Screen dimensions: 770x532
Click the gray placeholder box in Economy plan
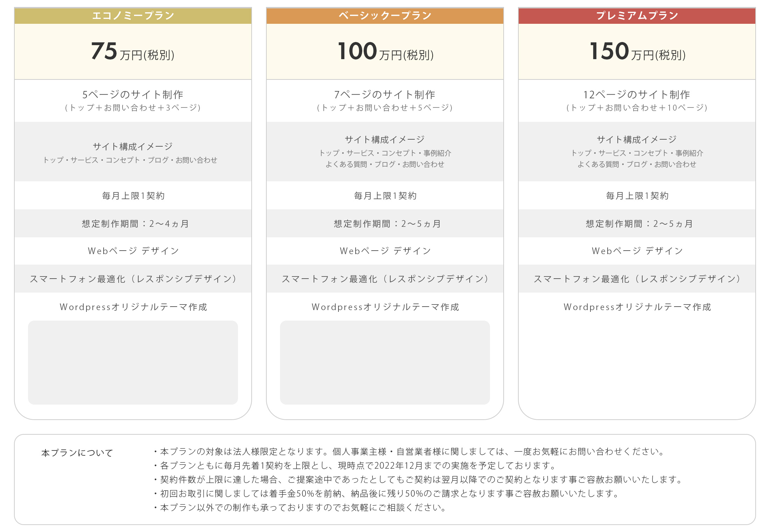(x=133, y=363)
